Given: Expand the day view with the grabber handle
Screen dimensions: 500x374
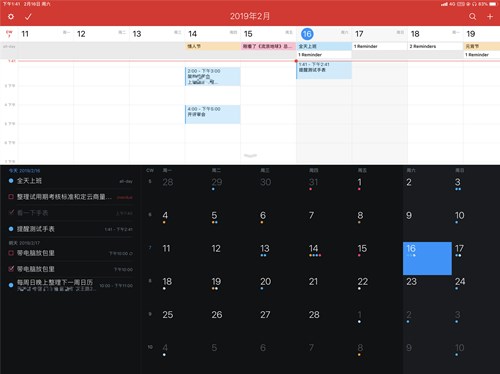Looking at the screenshot, I should point(250,155).
